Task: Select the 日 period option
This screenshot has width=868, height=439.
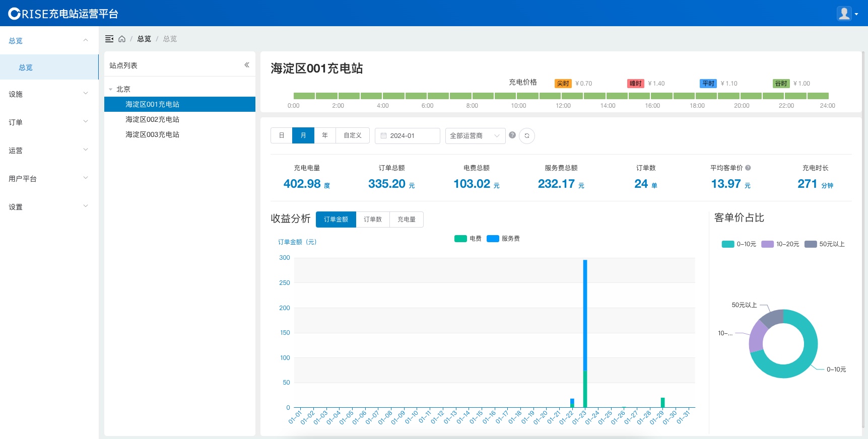Action: [282, 135]
